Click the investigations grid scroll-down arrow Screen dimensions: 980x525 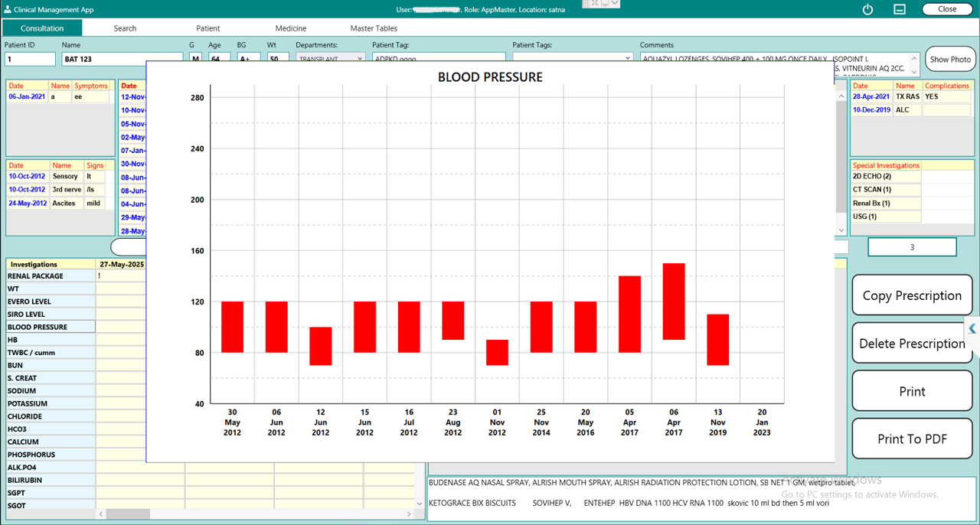(419, 504)
